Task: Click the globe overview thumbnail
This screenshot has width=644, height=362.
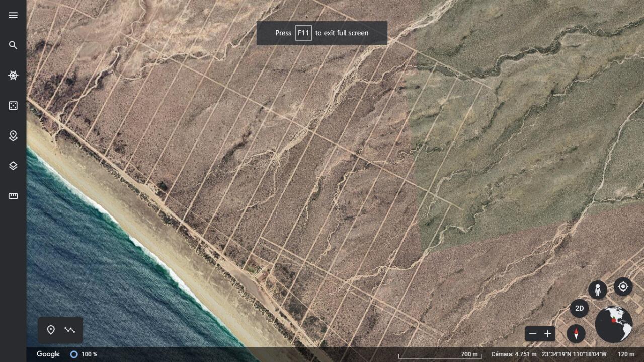Action: (x=615, y=324)
